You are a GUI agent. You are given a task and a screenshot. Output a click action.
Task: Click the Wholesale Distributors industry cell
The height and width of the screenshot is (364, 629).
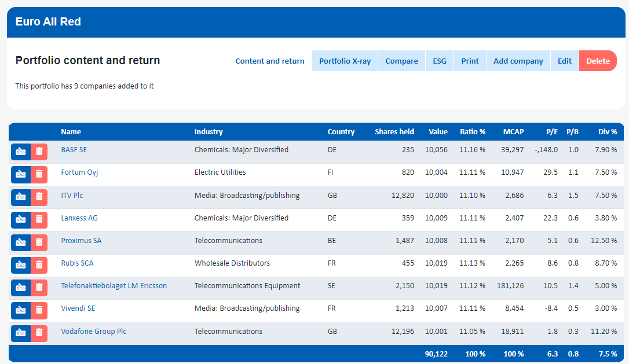(x=232, y=263)
